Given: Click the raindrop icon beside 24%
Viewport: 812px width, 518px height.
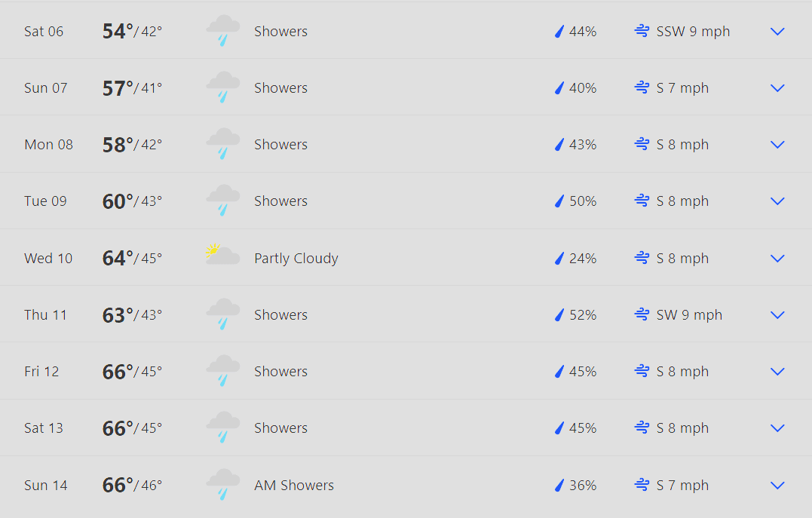Looking at the screenshot, I should (559, 258).
